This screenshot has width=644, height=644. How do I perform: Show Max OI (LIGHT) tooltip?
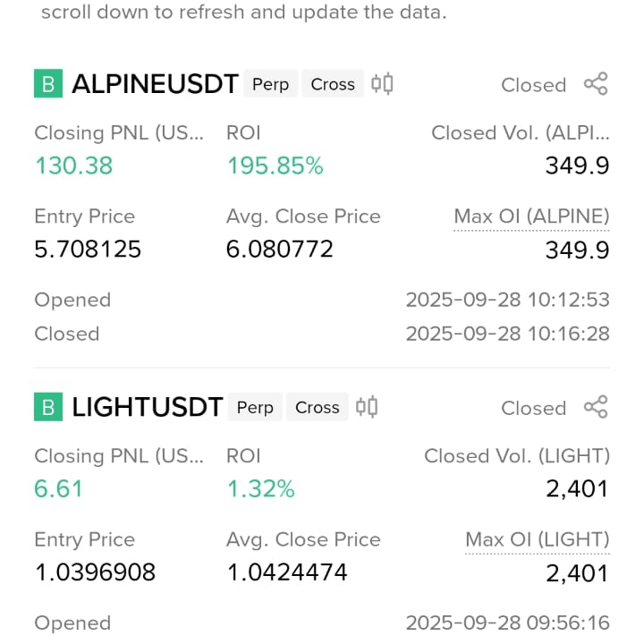point(538,540)
